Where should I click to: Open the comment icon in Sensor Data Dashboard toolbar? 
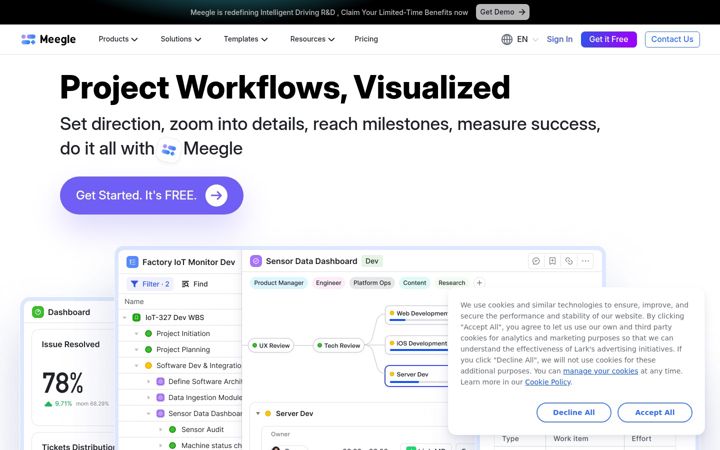click(536, 261)
